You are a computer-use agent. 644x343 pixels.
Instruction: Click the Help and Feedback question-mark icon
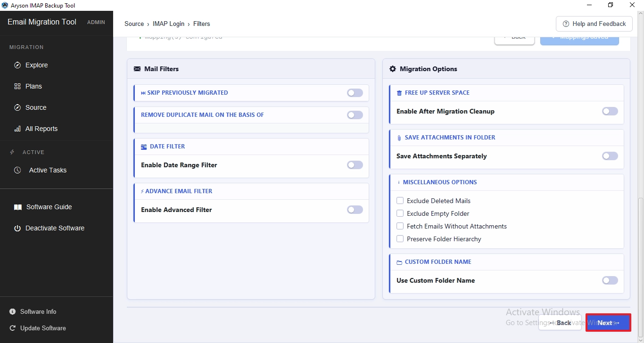point(566,24)
